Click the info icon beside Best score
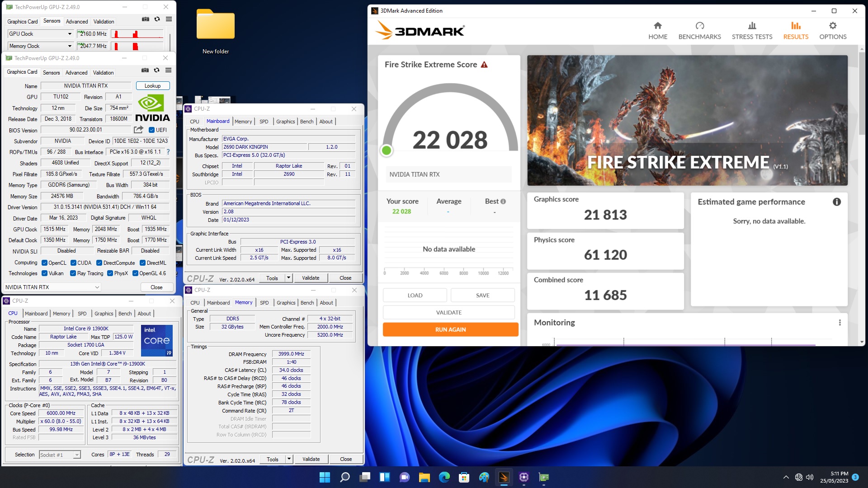Screen dimensions: 868x488 coord(503,202)
